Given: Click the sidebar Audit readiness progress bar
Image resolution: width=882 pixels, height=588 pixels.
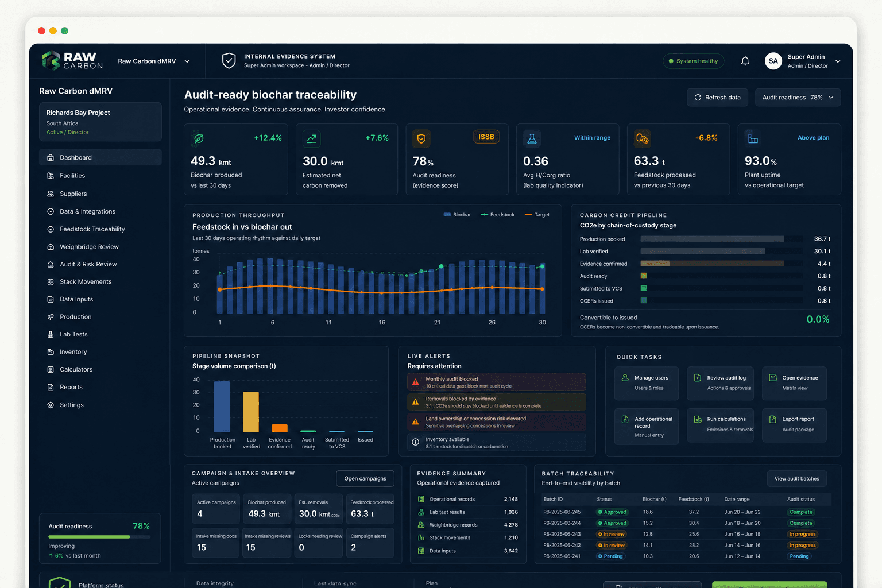Looking at the screenshot, I should tap(100, 537).
